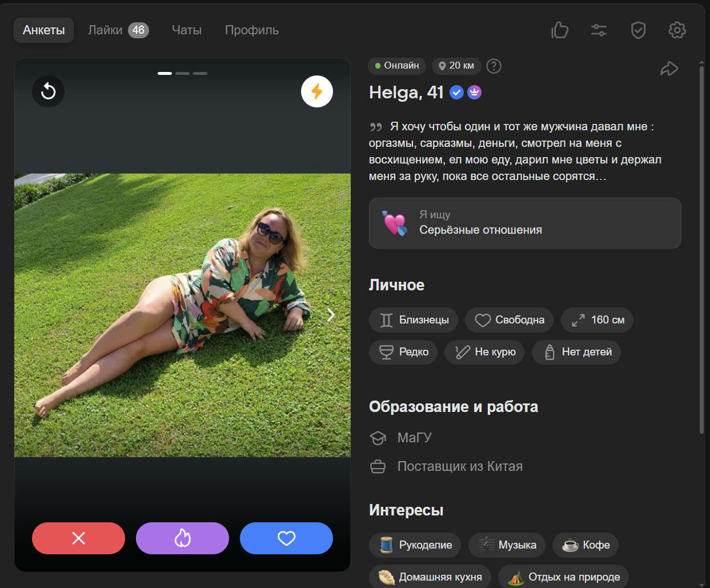
Task: Show next photo with right chevron
Action: 331,315
